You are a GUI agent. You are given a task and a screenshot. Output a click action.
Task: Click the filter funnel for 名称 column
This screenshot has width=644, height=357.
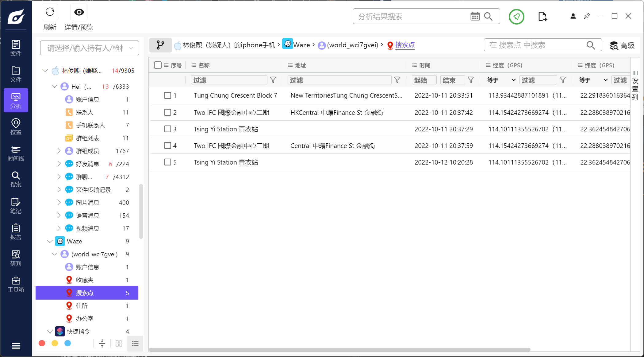(273, 80)
